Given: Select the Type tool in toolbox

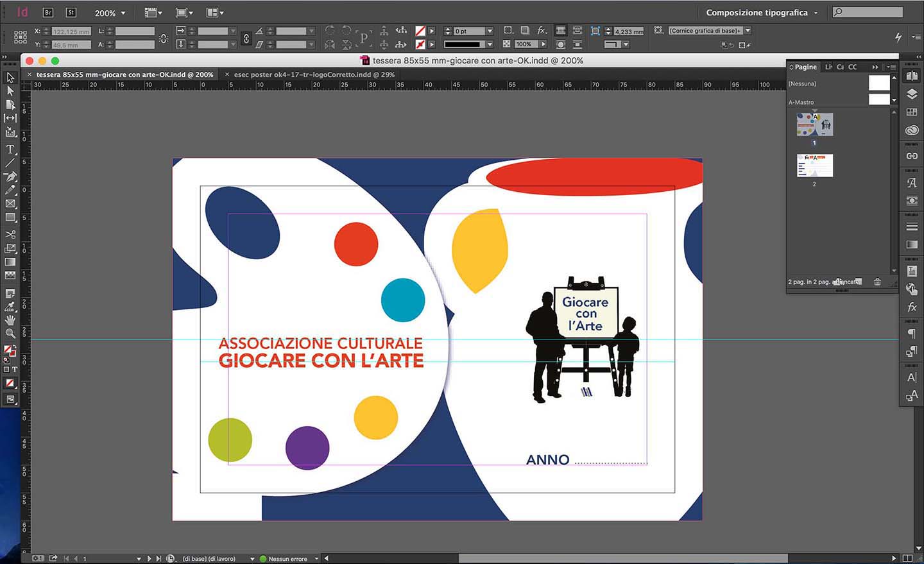Looking at the screenshot, I should pyautogui.click(x=10, y=149).
